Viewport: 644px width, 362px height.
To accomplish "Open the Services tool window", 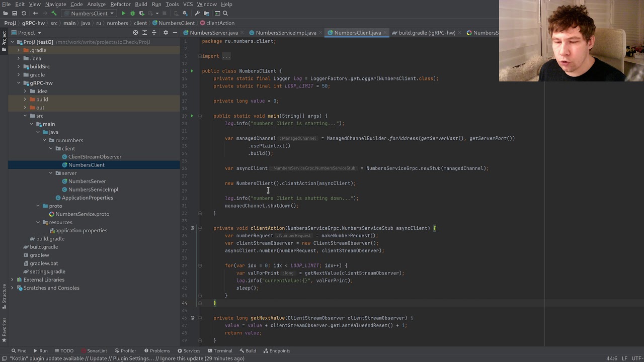I will click(x=188, y=351).
